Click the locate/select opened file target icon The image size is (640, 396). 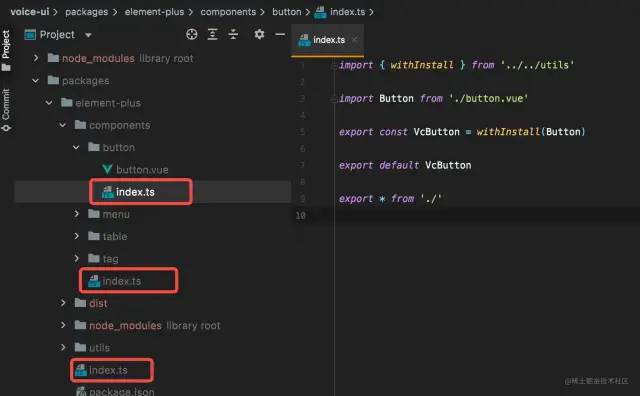click(x=191, y=34)
